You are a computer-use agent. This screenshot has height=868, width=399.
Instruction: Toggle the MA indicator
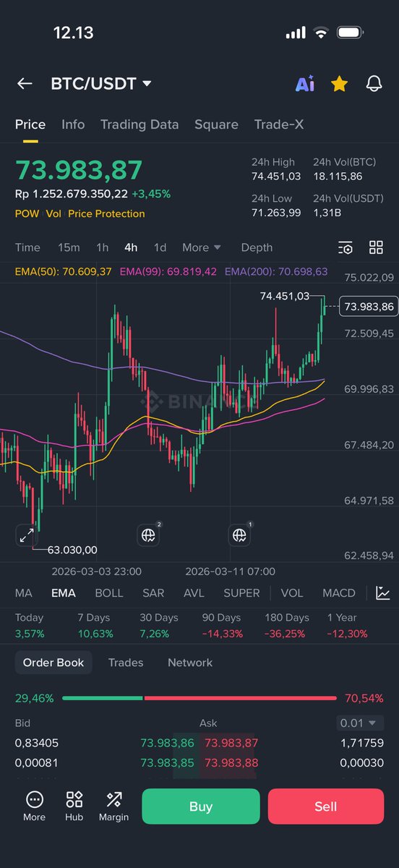[24, 593]
